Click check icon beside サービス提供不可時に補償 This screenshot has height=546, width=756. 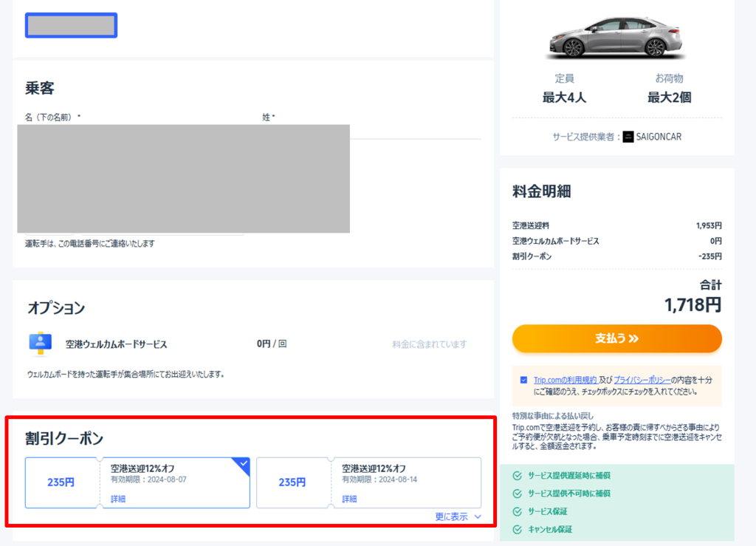(517, 494)
